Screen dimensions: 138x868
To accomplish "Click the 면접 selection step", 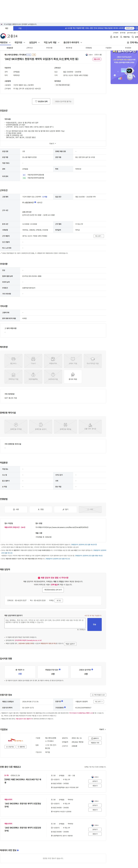I will click(x=41, y=509).
